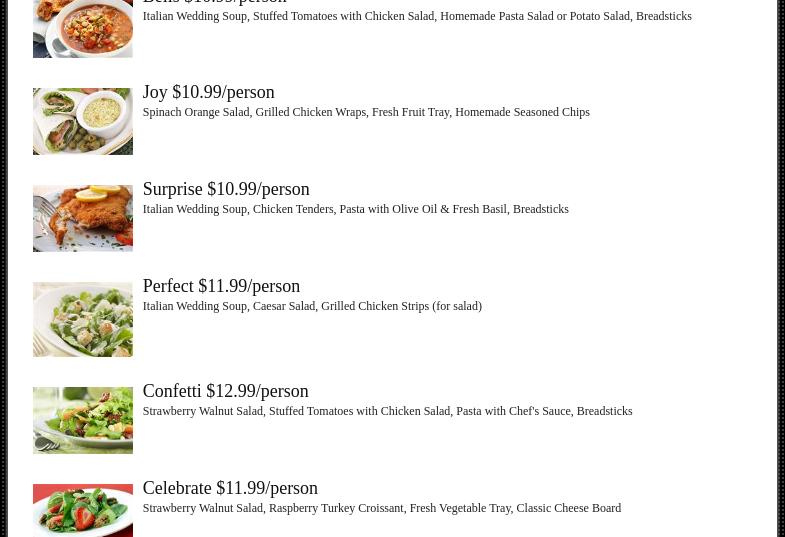Click the top description mentioning Stuffed Tomatoes, Breadsticks

coord(417,17)
